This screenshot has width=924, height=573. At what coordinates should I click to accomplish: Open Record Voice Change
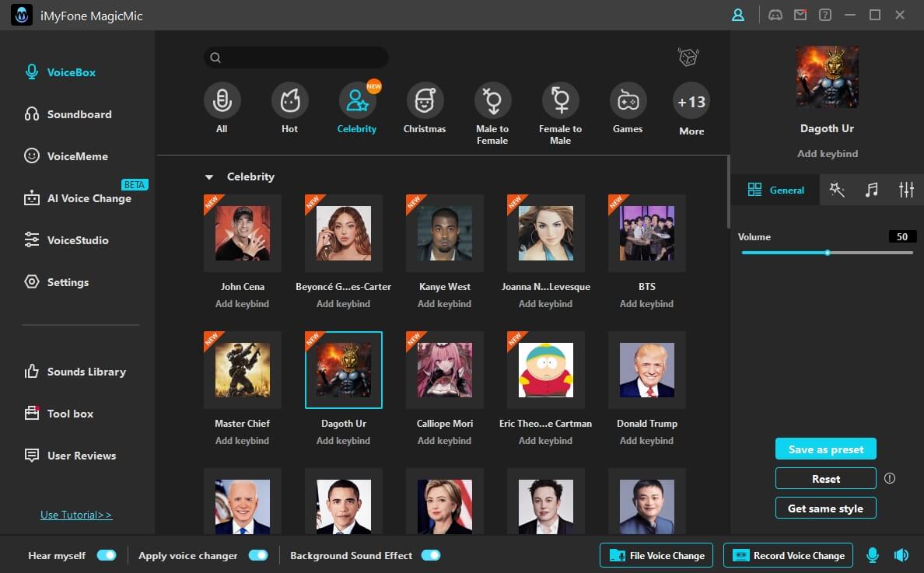[x=789, y=555]
